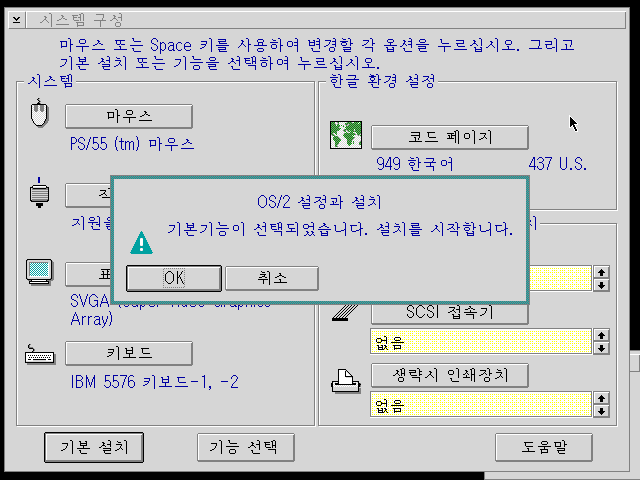Screen dimensions: 640x480
Task: Click the serial device connector icon
Action: pyautogui.click(x=39, y=193)
